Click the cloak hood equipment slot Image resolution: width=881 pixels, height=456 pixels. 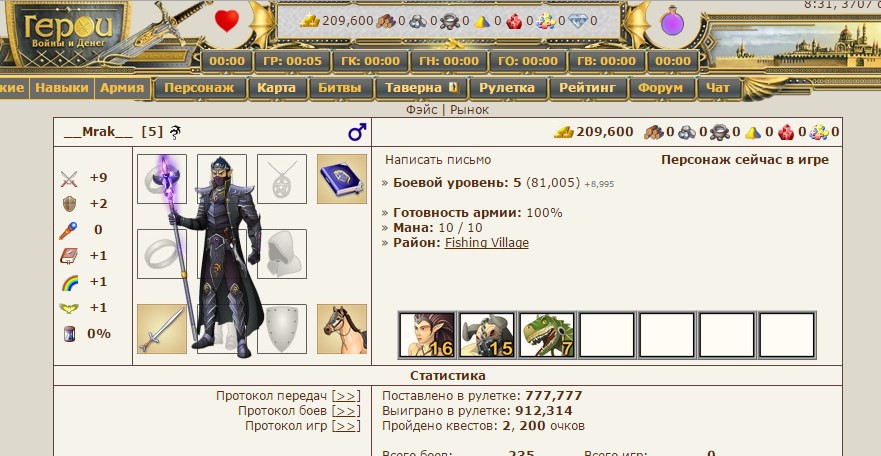[x=282, y=254]
